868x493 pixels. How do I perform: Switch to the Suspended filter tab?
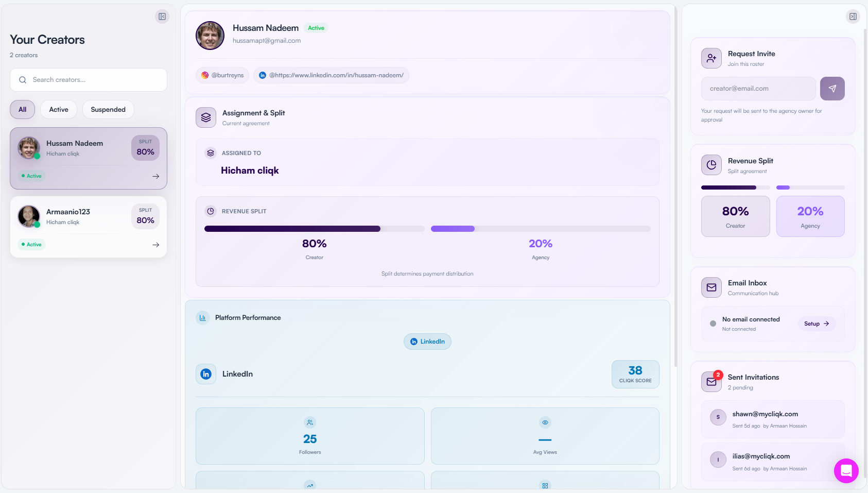pos(108,109)
